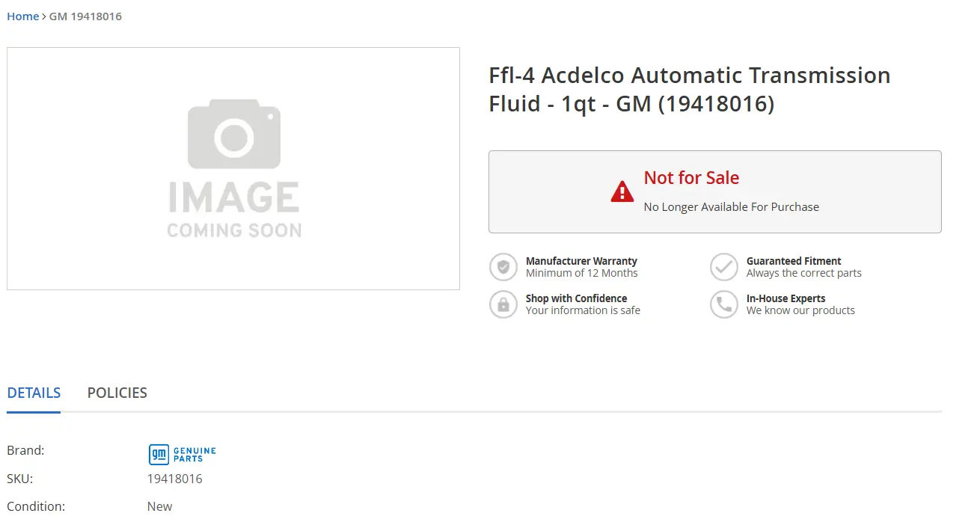This screenshot has height=525, width=980.
Task: Click the Guaranteed Fitment label
Action: coord(794,261)
